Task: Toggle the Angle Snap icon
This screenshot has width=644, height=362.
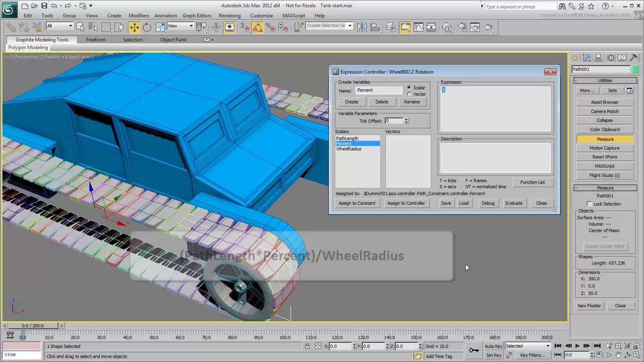Action: [x=257, y=27]
